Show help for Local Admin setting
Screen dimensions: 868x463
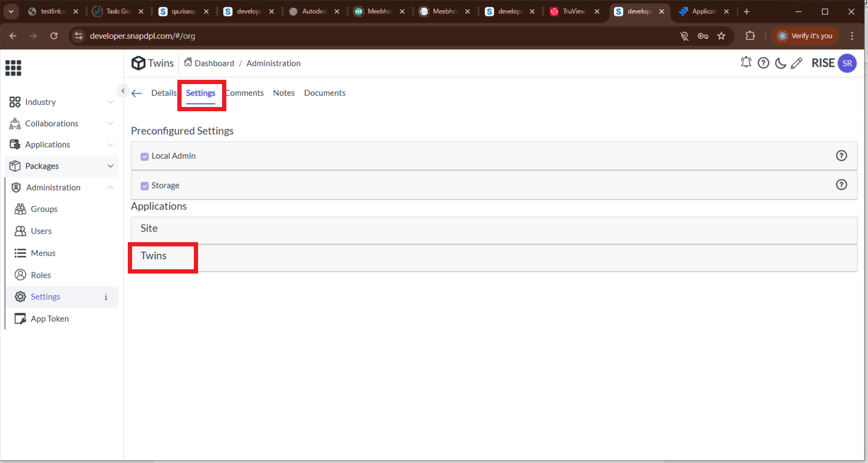(x=841, y=155)
